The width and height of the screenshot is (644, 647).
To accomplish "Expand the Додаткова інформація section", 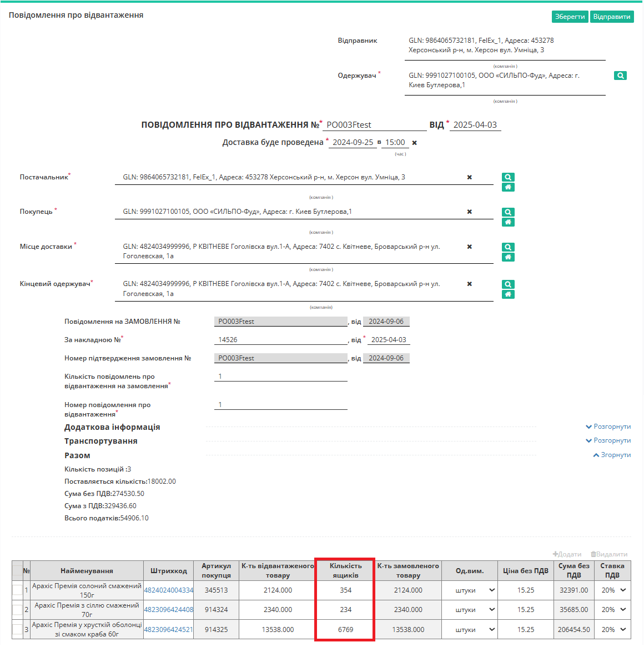I will click(608, 427).
